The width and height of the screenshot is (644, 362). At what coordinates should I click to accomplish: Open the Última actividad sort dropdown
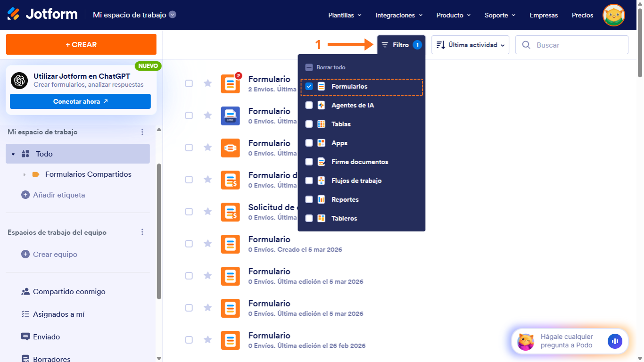(470, 44)
